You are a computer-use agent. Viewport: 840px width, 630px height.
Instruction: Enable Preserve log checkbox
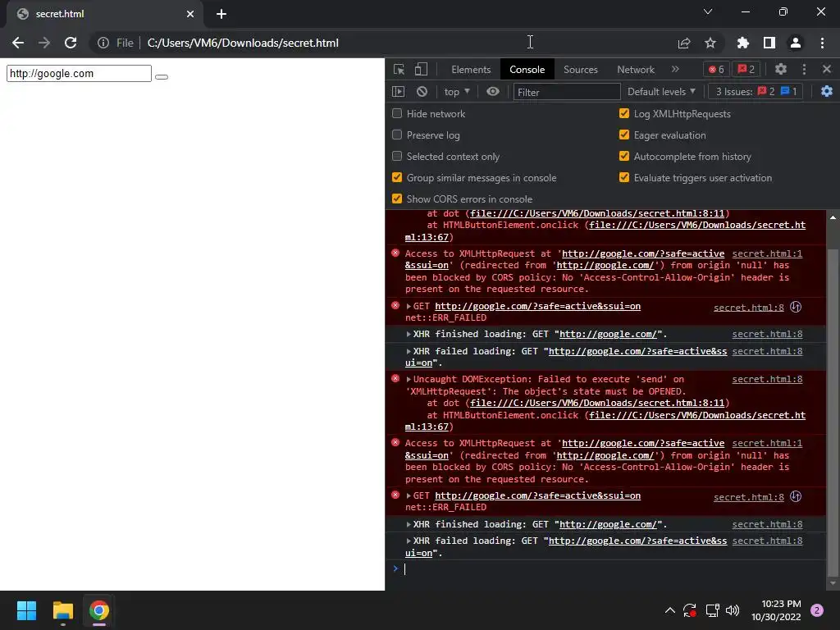tap(397, 135)
